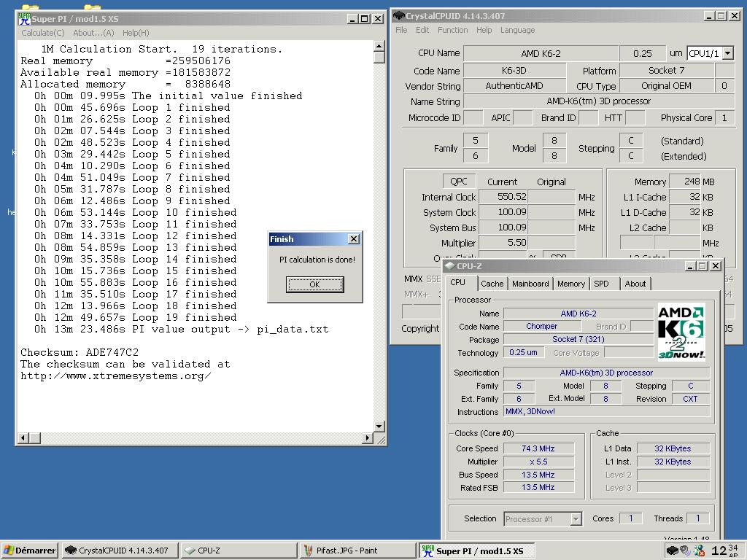This screenshot has height=560, width=747.
Task: Click CPU-Z Rated FSB value 13.5 MHz
Action: (538, 487)
